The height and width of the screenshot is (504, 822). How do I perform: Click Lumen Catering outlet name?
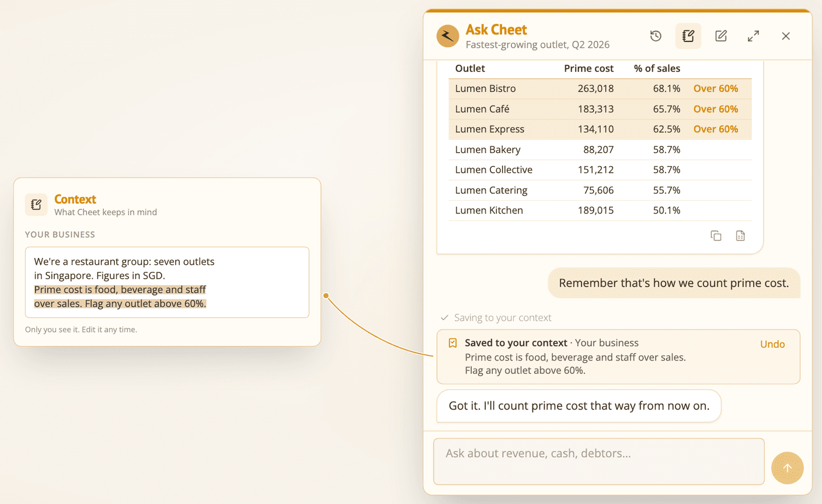(491, 190)
